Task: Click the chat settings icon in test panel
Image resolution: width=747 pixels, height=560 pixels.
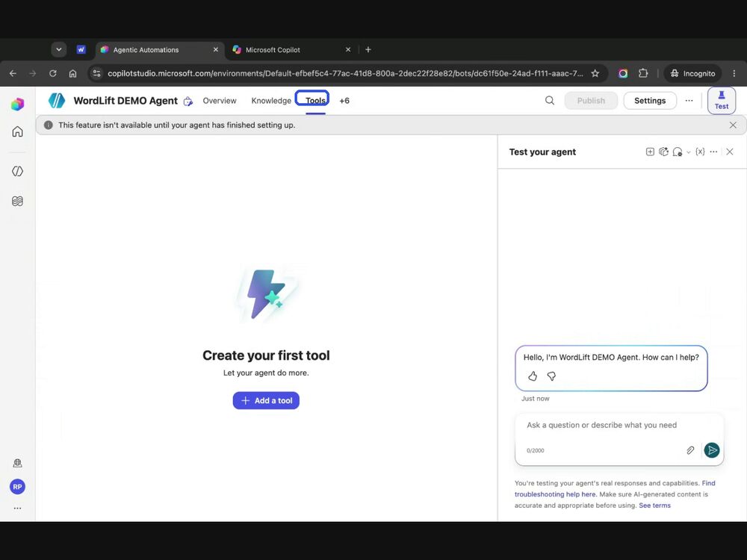Action: click(x=678, y=152)
